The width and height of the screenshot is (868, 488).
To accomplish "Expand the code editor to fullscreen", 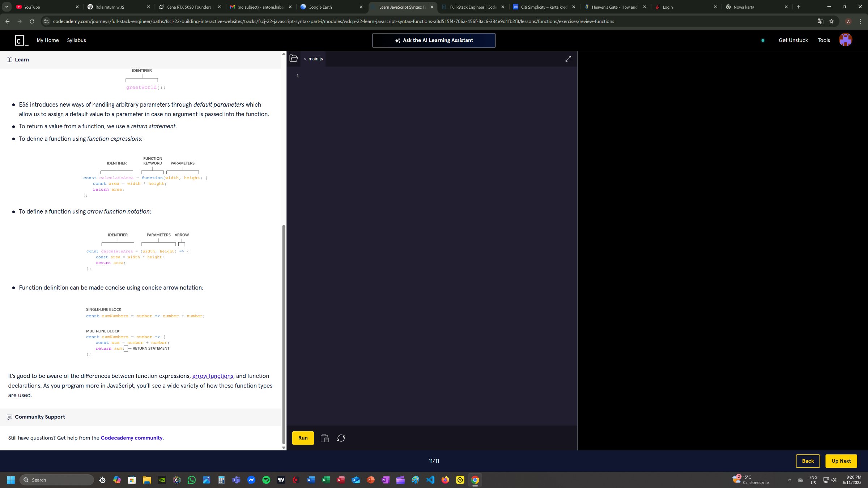I will 568,59.
